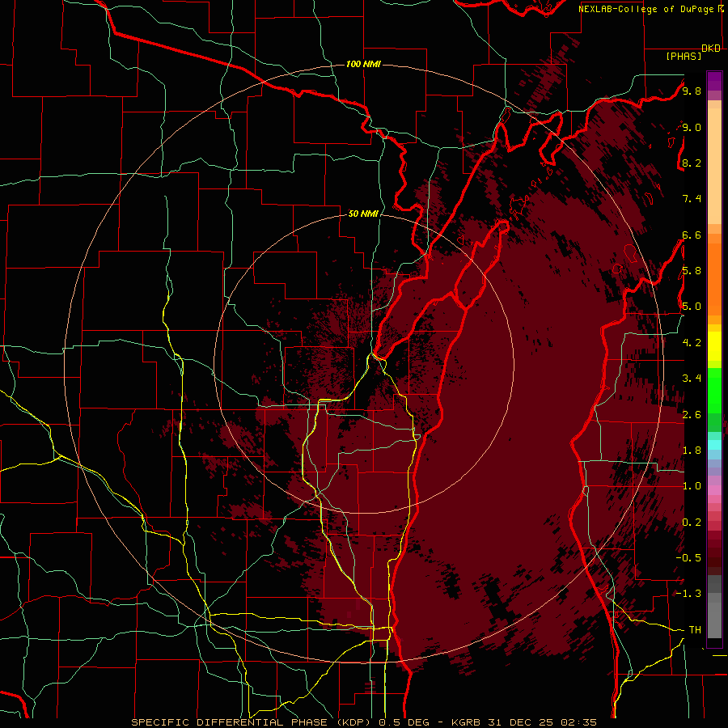The width and height of the screenshot is (728, 728).
Task: Click the 1.8 scale value
Action: 692,451
